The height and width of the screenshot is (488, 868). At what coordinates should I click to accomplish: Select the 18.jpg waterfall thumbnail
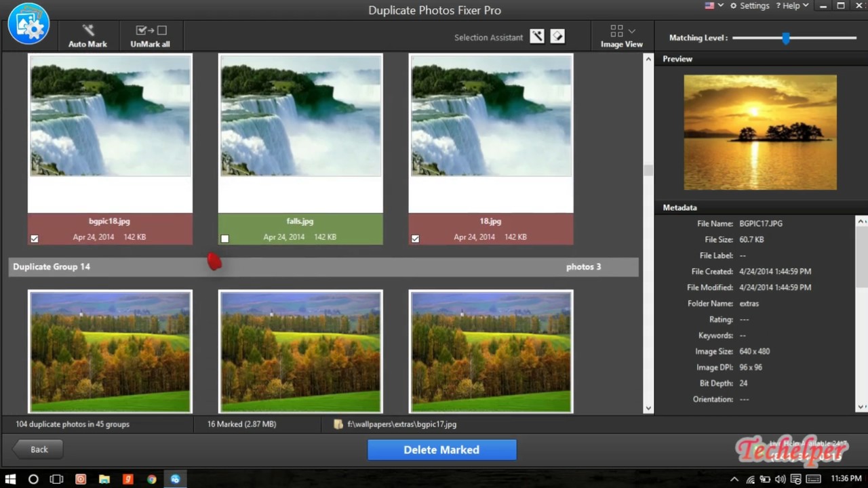[x=491, y=116]
